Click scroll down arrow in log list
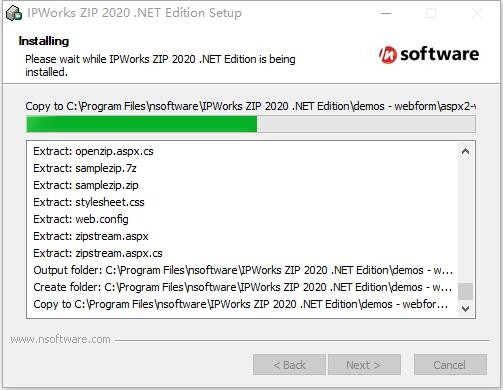 pos(465,309)
